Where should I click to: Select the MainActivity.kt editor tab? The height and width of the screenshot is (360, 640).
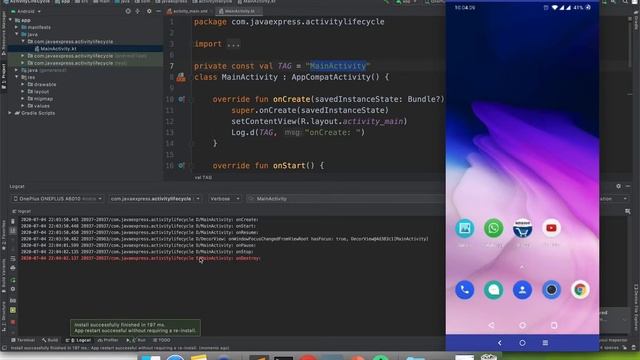[238, 11]
